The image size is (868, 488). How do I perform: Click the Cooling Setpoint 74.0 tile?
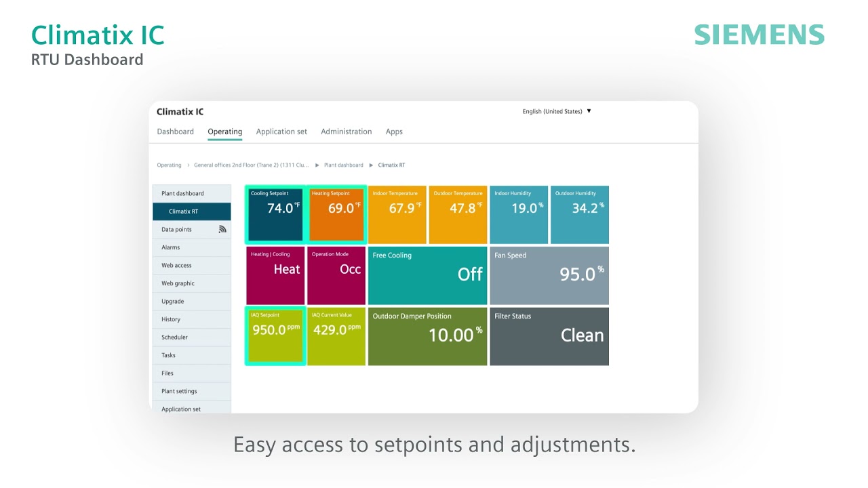click(275, 215)
